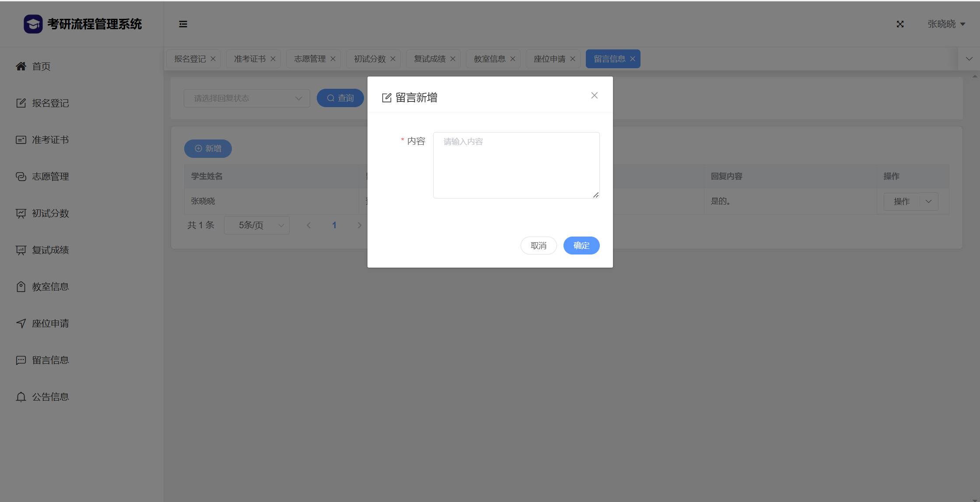980x502 pixels.
Task: Open 公告信息 bell icon in the sidebar
Action: click(21, 397)
